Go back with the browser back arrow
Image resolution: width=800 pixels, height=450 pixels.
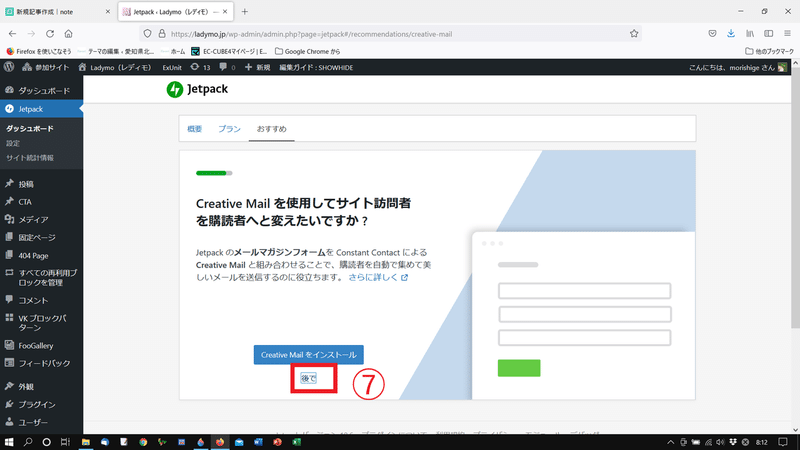click(x=12, y=34)
